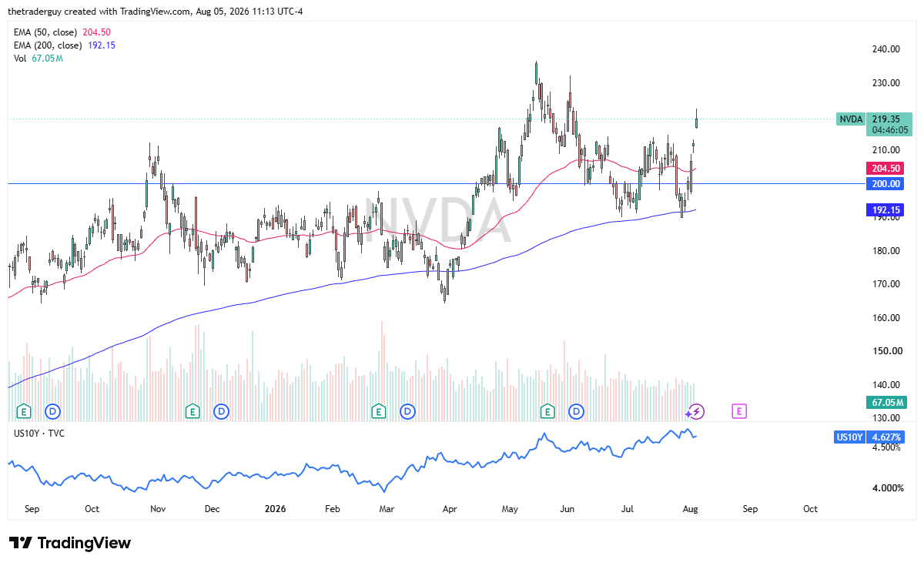The width and height of the screenshot is (924, 566).
Task: Click the Aug label on time axis
Action: [690, 509]
